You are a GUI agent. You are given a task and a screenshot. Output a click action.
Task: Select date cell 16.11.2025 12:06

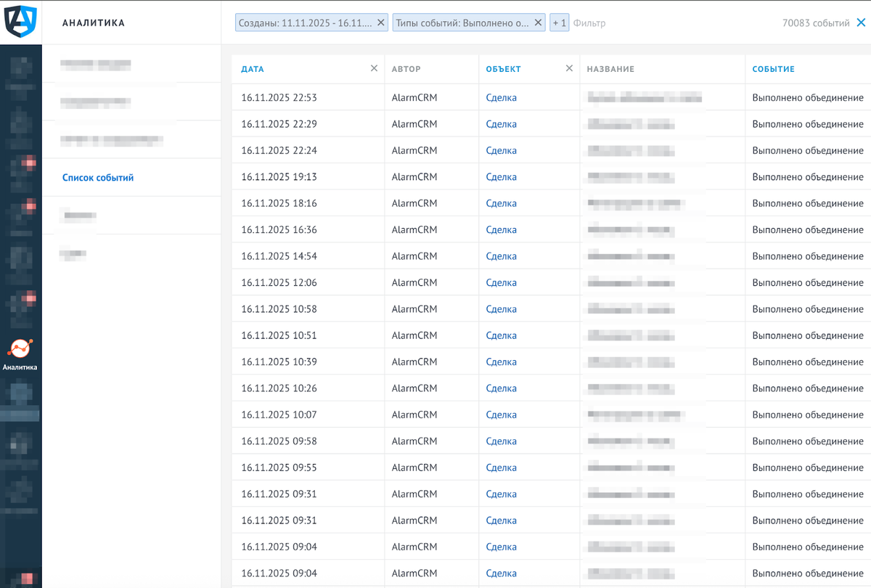point(279,283)
